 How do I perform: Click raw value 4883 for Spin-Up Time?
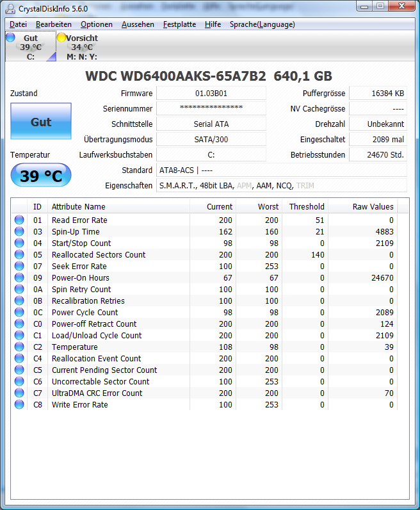[x=385, y=231]
